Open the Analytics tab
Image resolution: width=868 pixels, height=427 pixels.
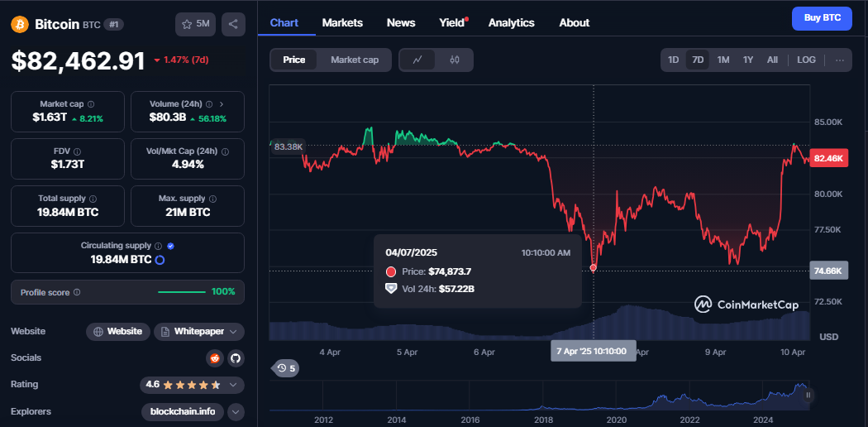coord(511,22)
